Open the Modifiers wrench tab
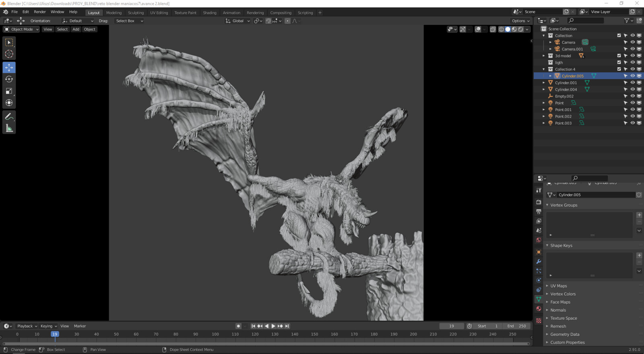644x354 pixels. pyautogui.click(x=539, y=261)
